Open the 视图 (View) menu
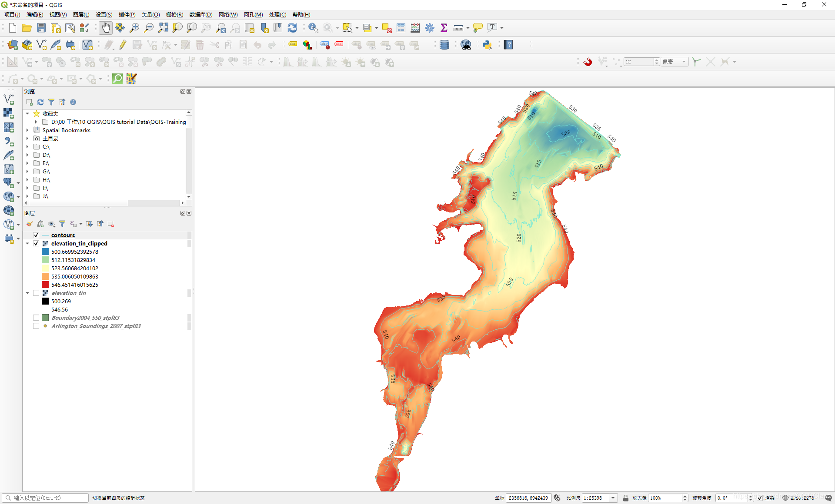This screenshot has height=504, width=835. pos(58,14)
